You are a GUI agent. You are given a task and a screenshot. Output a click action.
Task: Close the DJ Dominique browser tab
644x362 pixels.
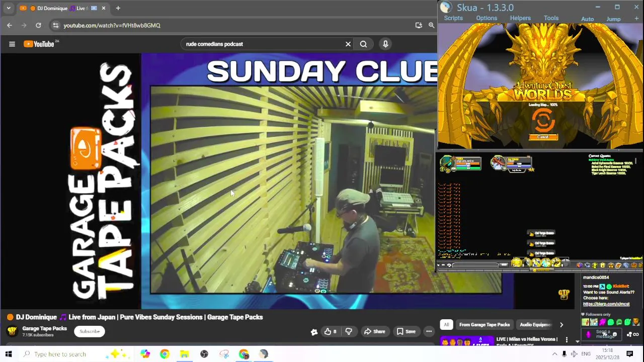coord(104,8)
